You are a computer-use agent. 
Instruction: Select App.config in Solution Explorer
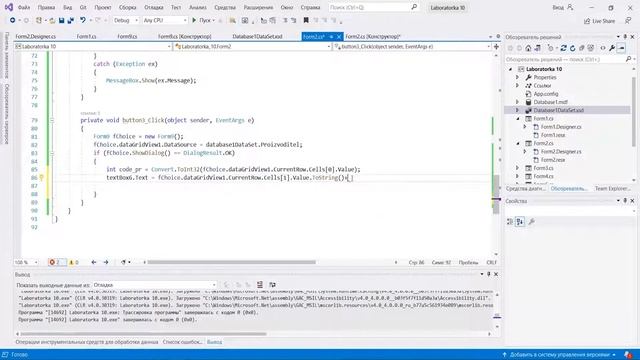pos(546,94)
